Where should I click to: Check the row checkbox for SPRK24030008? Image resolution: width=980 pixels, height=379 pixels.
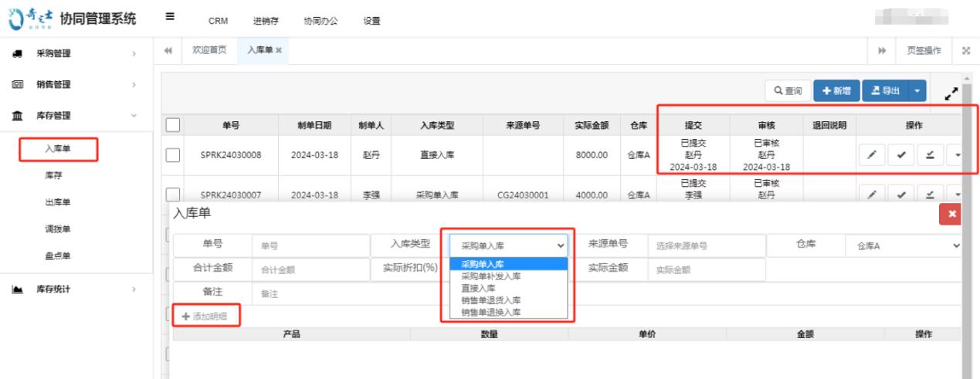(173, 155)
